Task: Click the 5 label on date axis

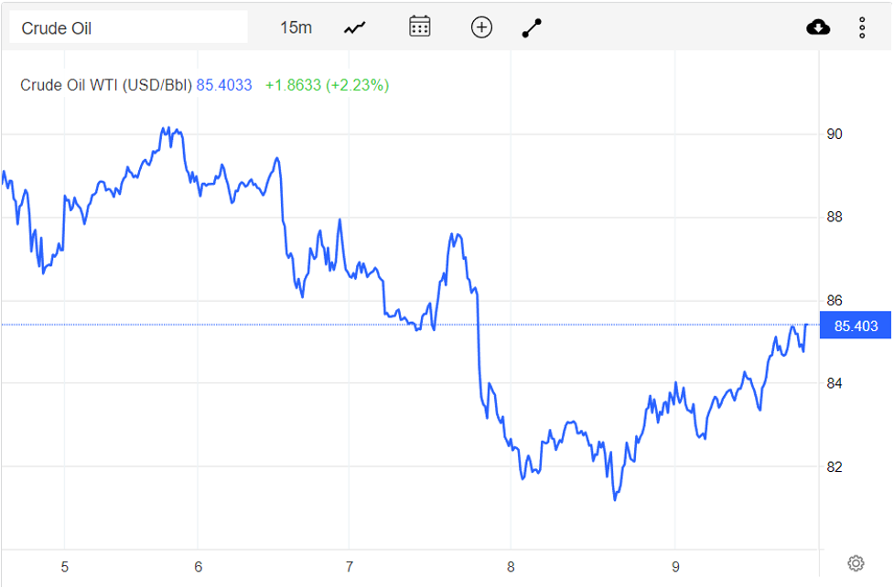Action: point(64,567)
